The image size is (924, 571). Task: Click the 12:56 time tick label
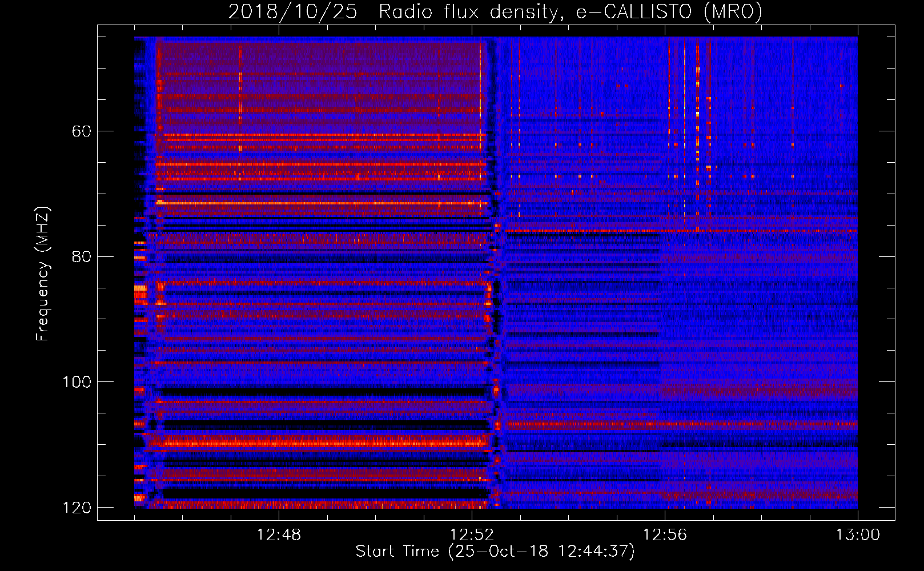[x=665, y=535]
